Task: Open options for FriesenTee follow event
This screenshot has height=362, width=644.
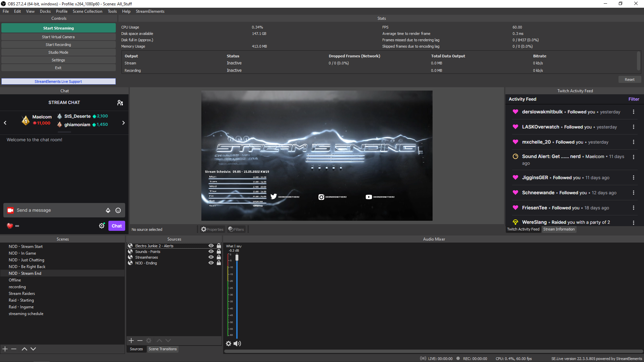Action: click(x=634, y=208)
